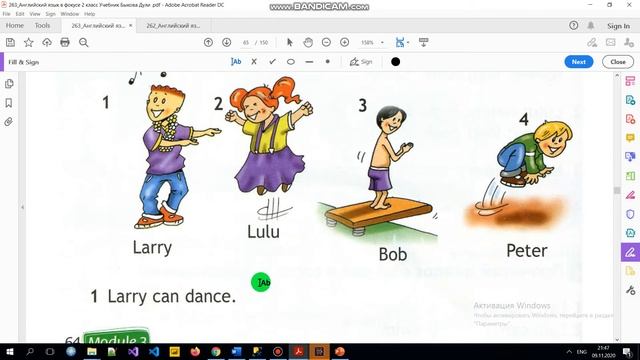
Task: Close the 263 document tab
Action: [131, 25]
